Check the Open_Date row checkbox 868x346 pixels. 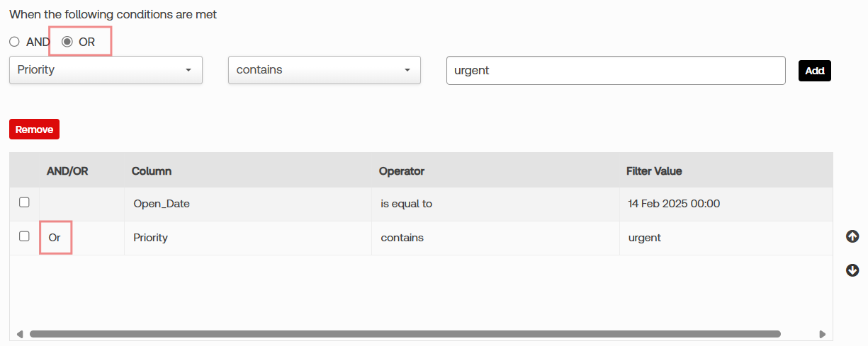[24, 202]
